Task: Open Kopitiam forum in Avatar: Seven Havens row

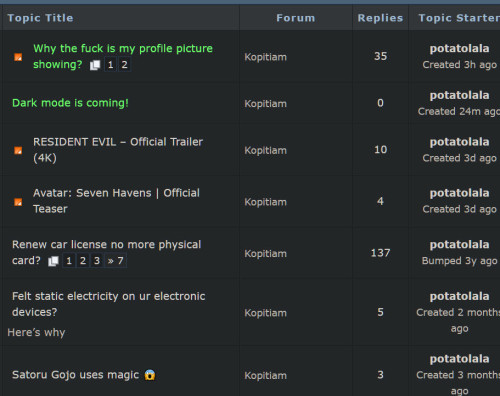Action: [x=266, y=202]
